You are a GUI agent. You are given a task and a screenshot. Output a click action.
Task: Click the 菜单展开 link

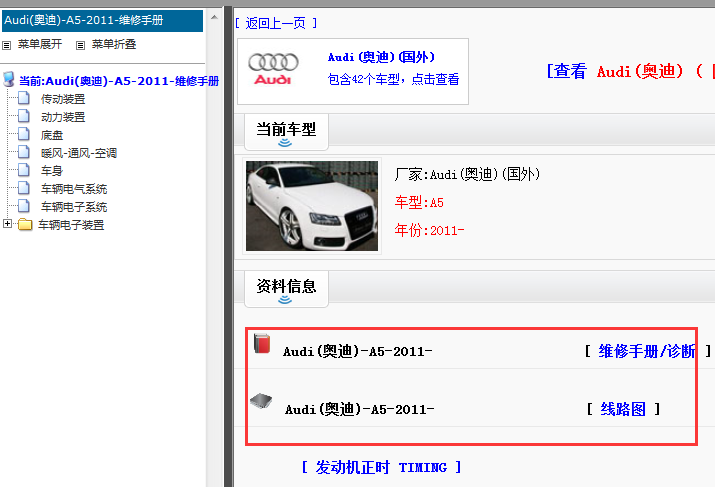[40, 44]
